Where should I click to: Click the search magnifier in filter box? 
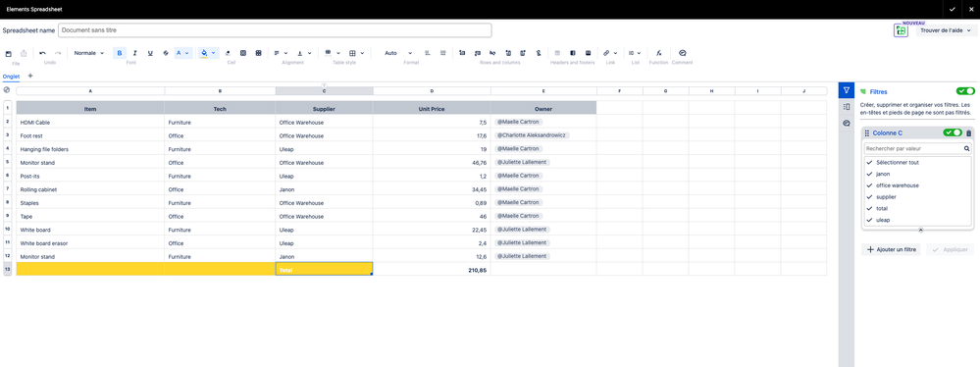click(x=967, y=149)
